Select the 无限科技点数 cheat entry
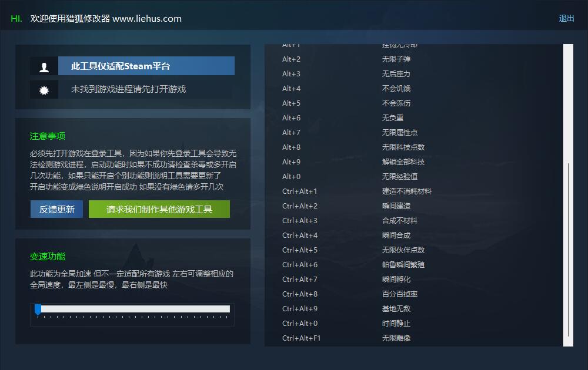This screenshot has width=588, height=370. click(x=403, y=147)
